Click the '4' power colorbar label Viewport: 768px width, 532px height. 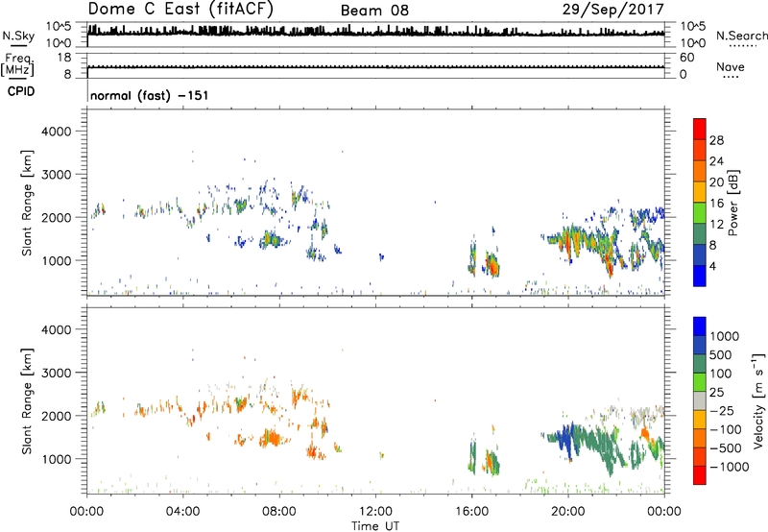pyautogui.click(x=712, y=266)
